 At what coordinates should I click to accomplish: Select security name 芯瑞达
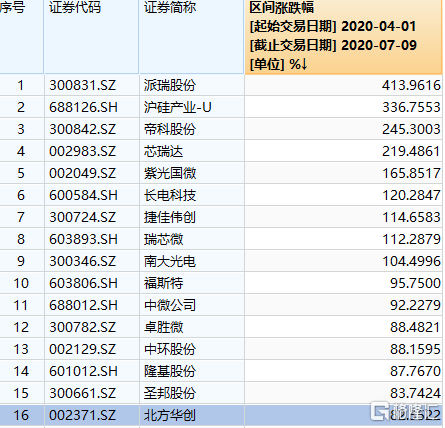tap(164, 151)
